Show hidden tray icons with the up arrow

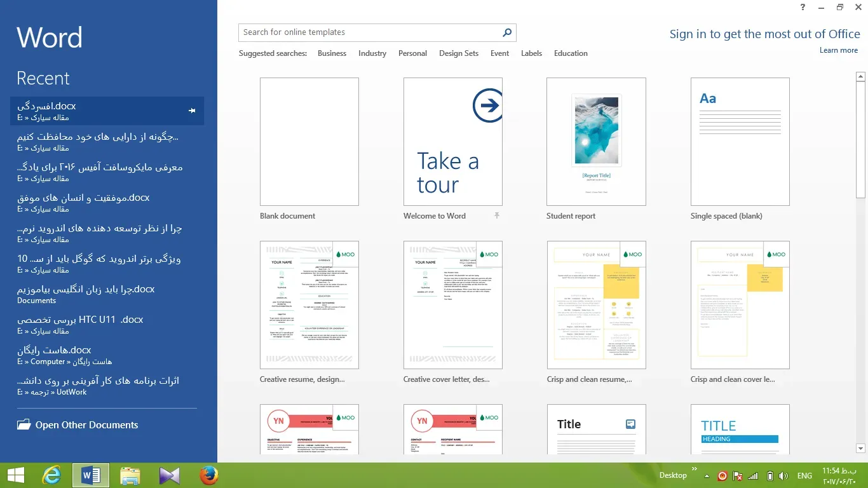706,475
